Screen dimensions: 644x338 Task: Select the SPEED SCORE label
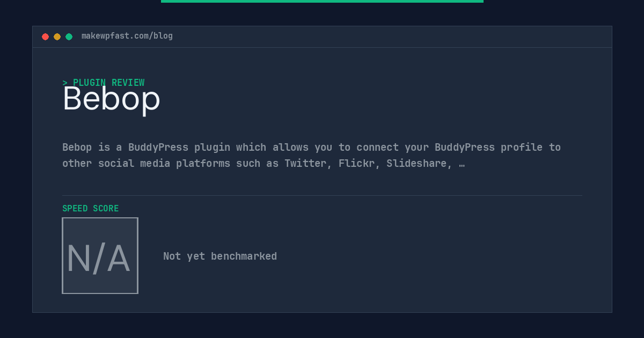[91, 208]
